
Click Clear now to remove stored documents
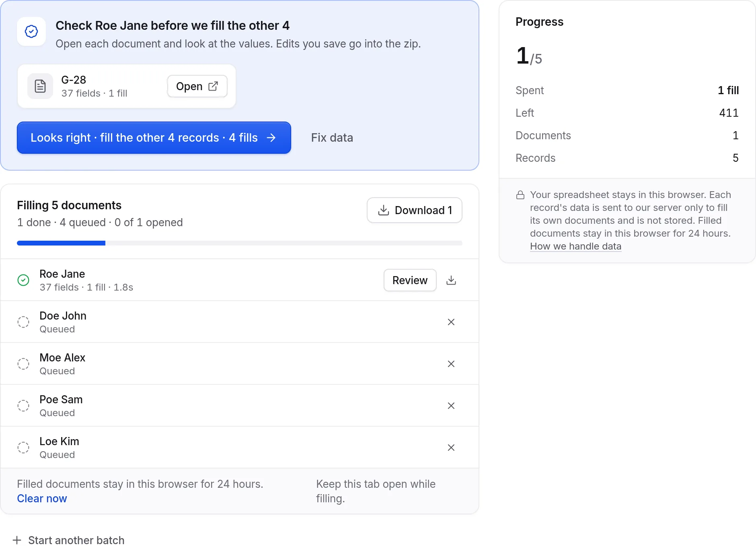[42, 498]
